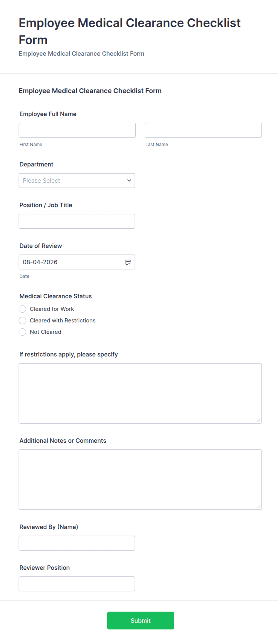
Task: Submit the medical clearance form
Action: pos(140,620)
